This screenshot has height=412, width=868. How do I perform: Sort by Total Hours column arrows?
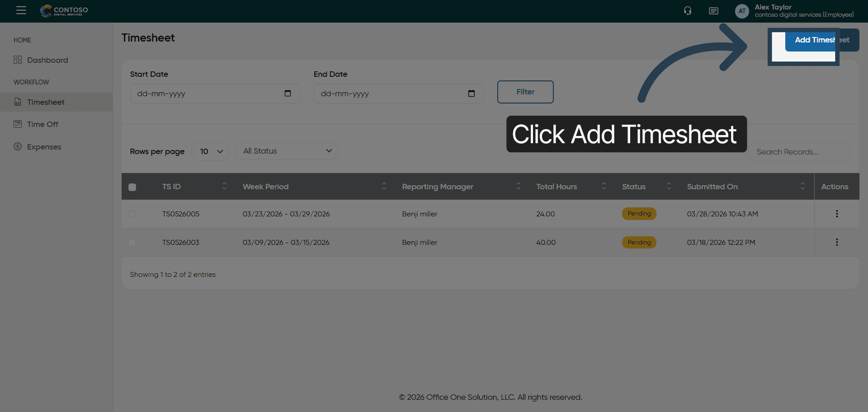(604, 187)
